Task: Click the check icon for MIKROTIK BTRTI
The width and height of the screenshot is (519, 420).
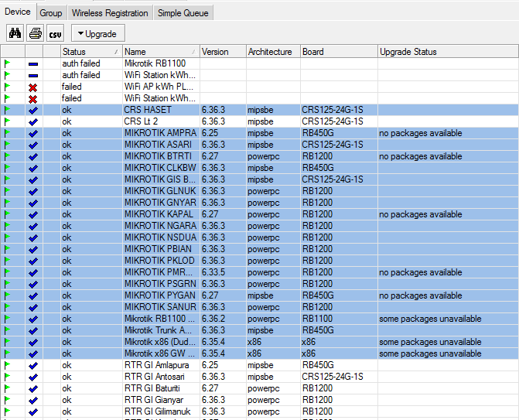Action: [x=33, y=156]
